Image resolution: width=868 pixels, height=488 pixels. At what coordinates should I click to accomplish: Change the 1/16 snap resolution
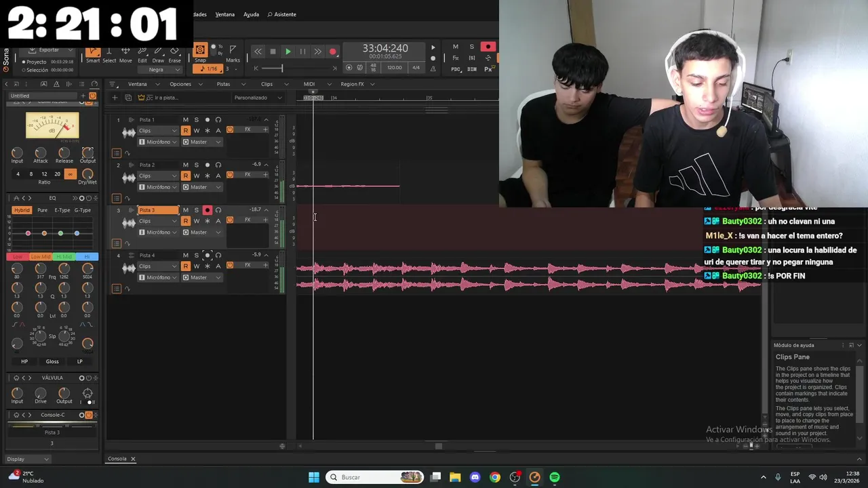point(208,68)
